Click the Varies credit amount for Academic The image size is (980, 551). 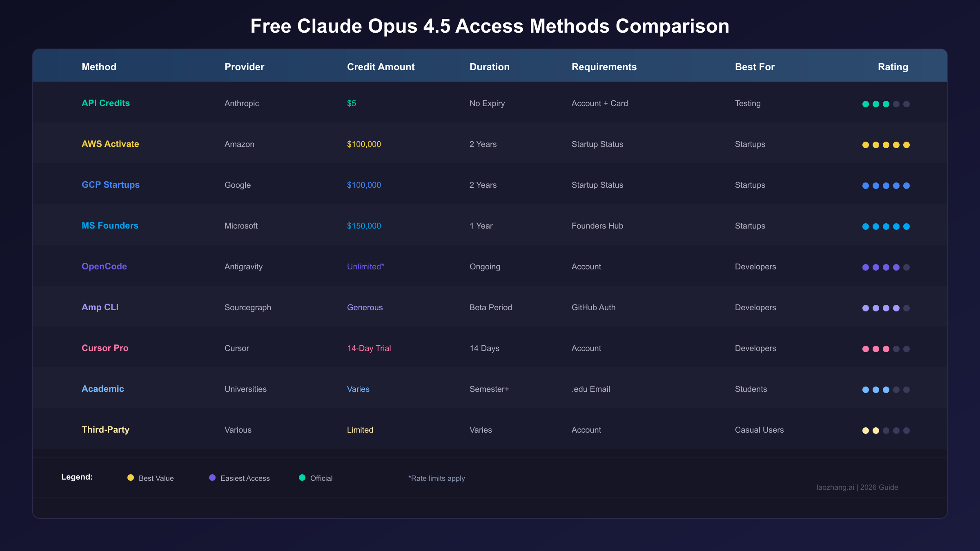(358, 389)
